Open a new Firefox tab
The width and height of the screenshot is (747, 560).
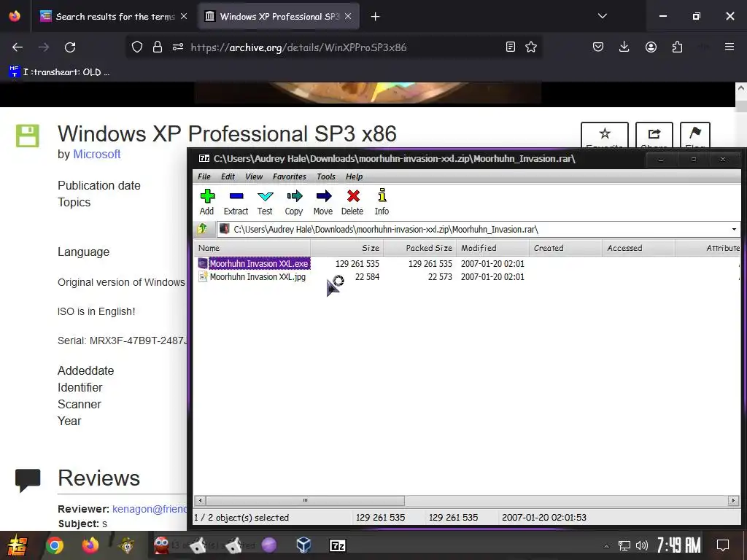point(376,17)
